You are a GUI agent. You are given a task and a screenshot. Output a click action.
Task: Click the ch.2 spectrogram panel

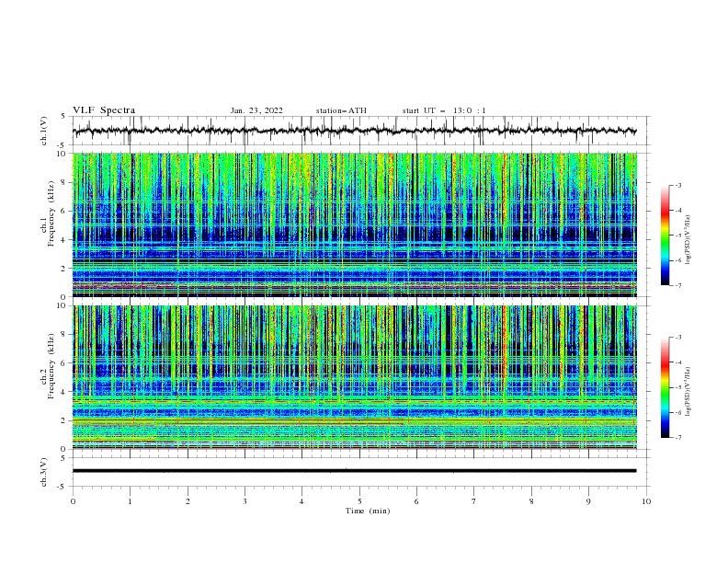354,377
